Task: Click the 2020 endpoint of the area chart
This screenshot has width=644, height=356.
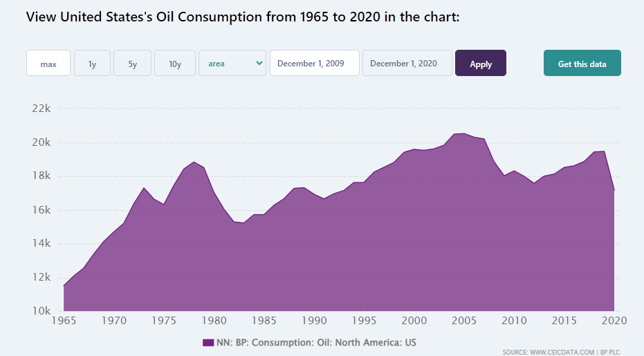Action: [614, 190]
